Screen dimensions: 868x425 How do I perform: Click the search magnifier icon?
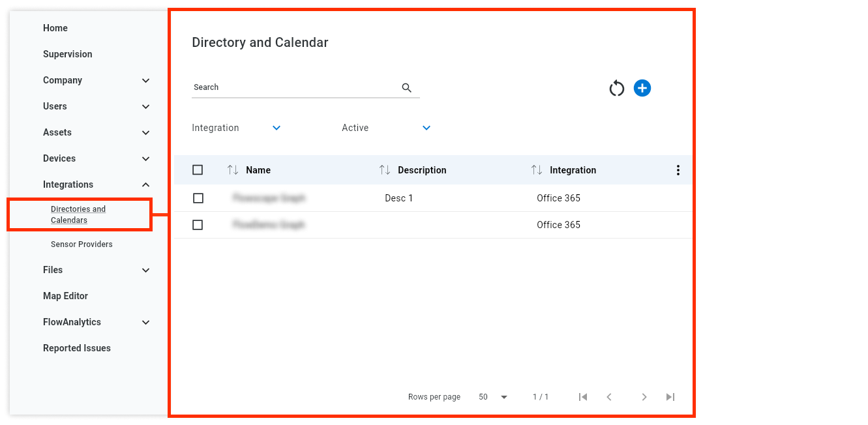pyautogui.click(x=407, y=87)
